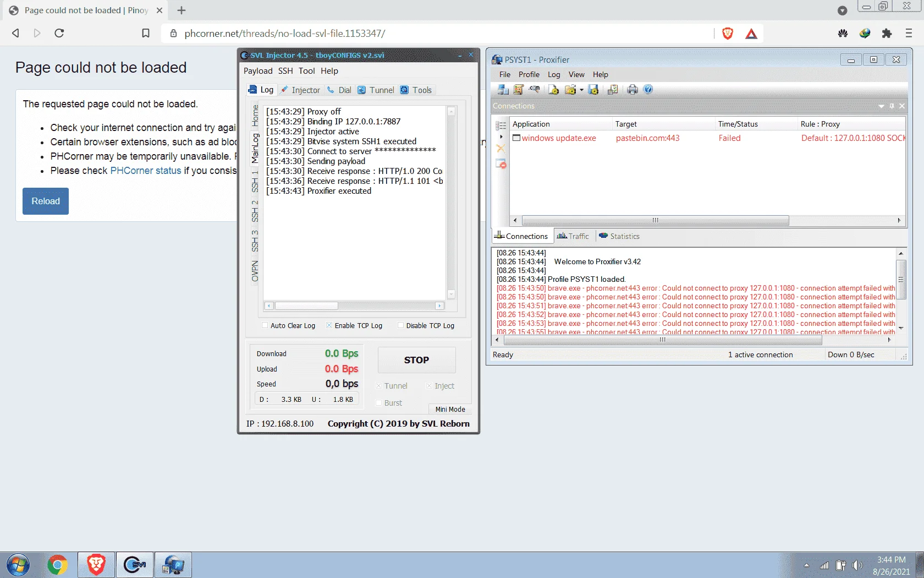The height and width of the screenshot is (578, 924).
Task: Click the STOP button in SVL Injector
Action: 416,360
